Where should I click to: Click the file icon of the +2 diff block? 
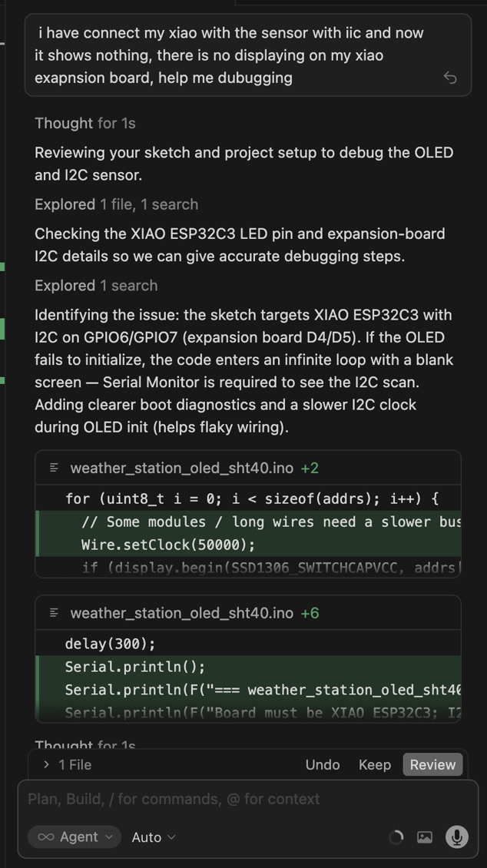click(x=55, y=468)
